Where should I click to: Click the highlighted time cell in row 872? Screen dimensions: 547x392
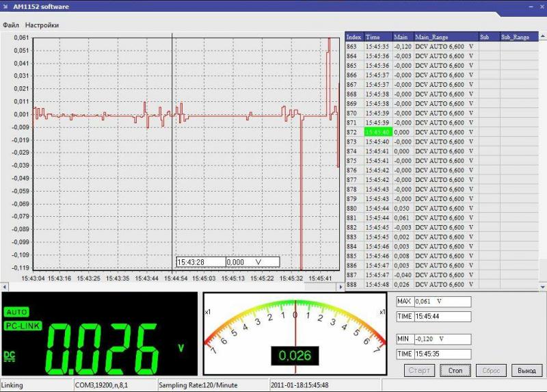pos(379,132)
